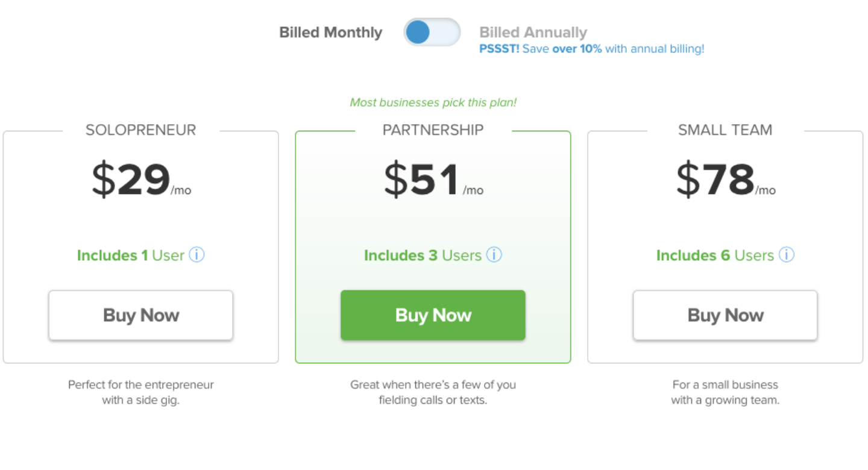Select the Billed Monthly label

tap(330, 33)
